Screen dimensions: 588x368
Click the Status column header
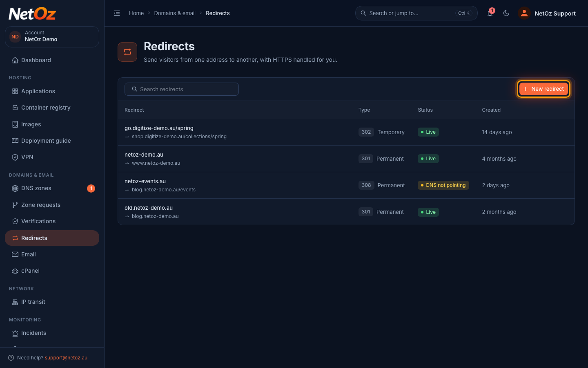[x=425, y=110]
